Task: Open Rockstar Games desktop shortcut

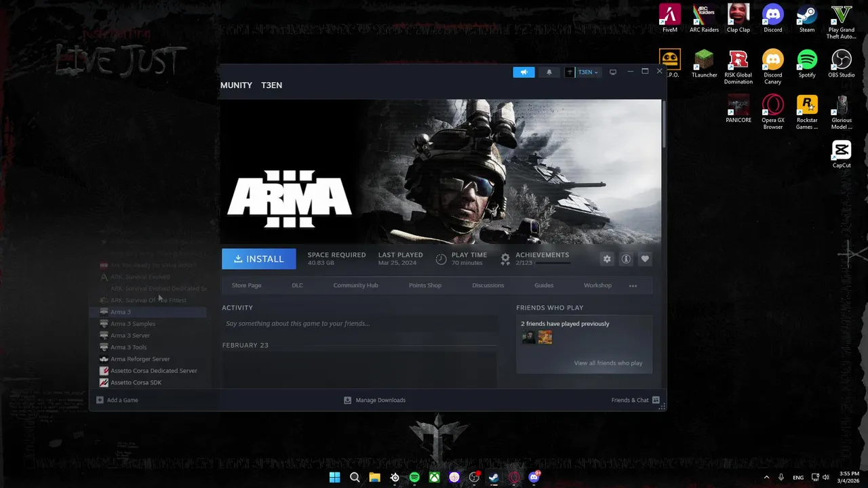Action: (x=807, y=112)
